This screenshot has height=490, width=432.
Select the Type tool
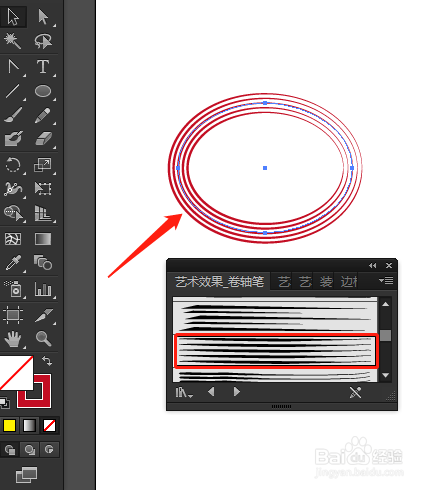click(x=43, y=66)
